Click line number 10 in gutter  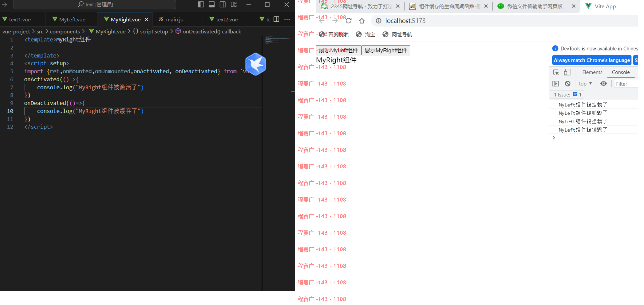[x=10, y=111]
